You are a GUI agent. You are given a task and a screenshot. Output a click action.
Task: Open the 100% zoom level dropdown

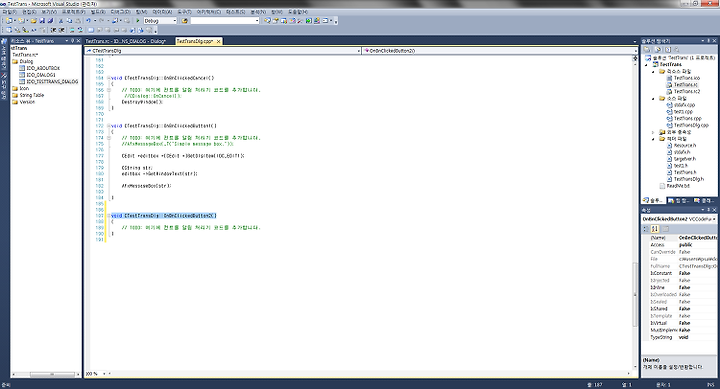(104, 374)
